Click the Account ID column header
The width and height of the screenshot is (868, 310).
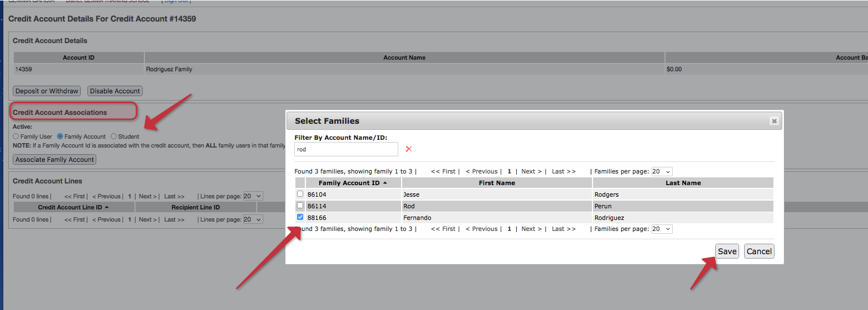(79, 57)
